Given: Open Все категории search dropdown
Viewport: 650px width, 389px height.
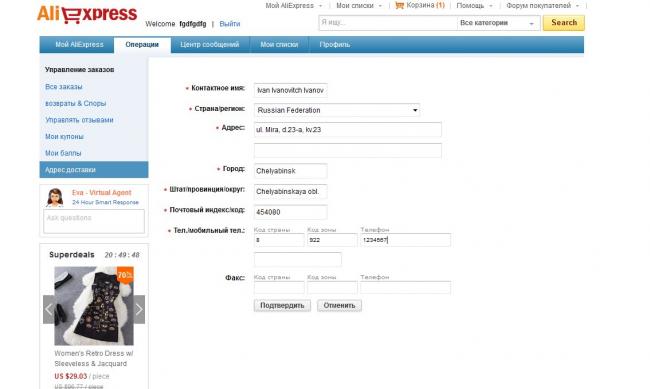Looking at the screenshot, I should pyautogui.click(x=499, y=23).
